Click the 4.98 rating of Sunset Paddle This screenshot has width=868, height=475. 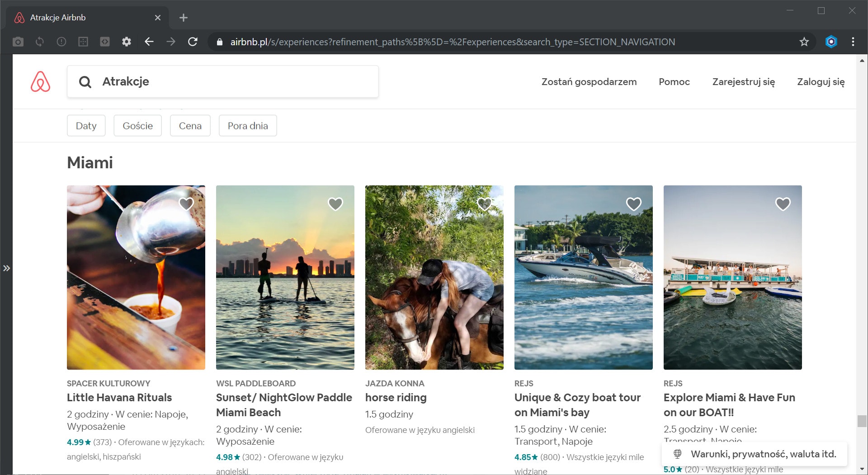228,457
